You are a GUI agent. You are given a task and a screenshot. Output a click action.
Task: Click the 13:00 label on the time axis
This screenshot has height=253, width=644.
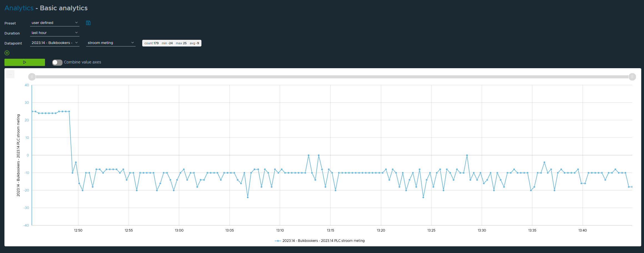click(179, 230)
